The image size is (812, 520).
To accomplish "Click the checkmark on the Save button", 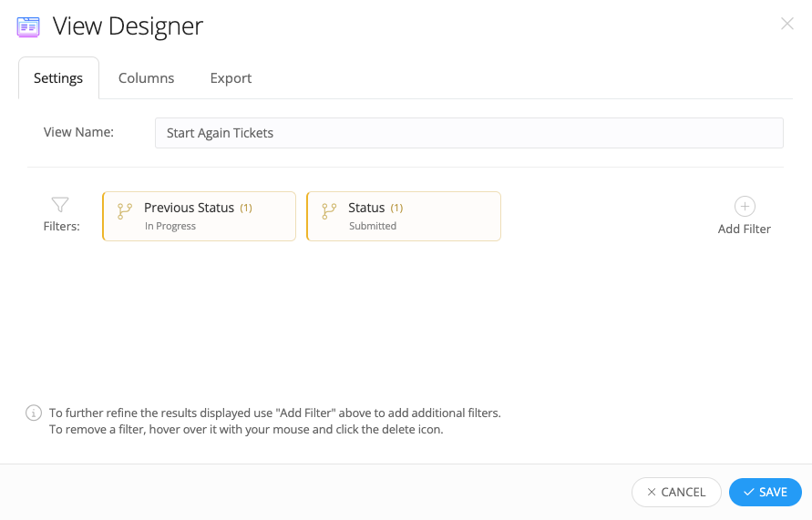I will click(x=748, y=492).
